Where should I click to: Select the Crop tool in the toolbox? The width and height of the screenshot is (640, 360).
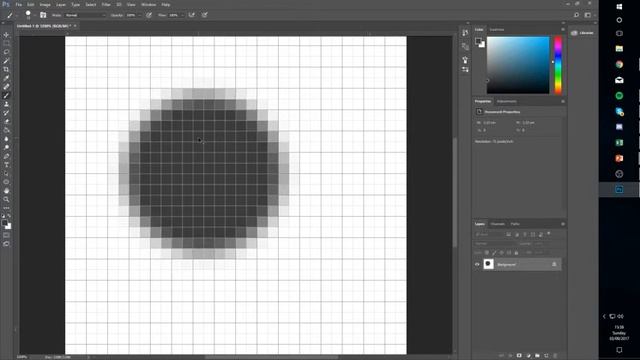pyautogui.click(x=6, y=69)
